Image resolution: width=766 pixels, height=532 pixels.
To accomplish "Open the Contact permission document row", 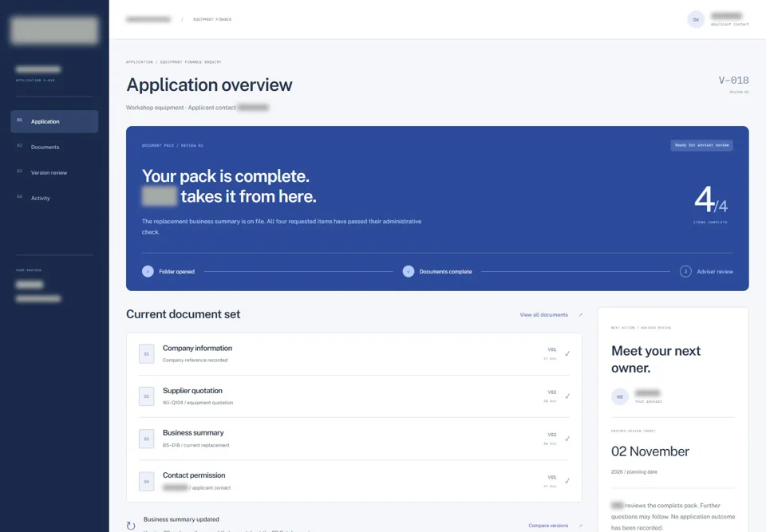I will point(354,481).
